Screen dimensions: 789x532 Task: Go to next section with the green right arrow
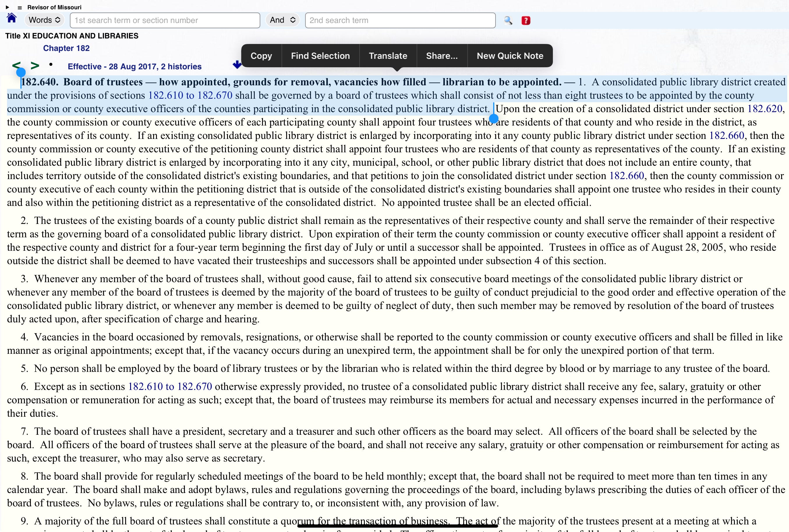(x=35, y=65)
